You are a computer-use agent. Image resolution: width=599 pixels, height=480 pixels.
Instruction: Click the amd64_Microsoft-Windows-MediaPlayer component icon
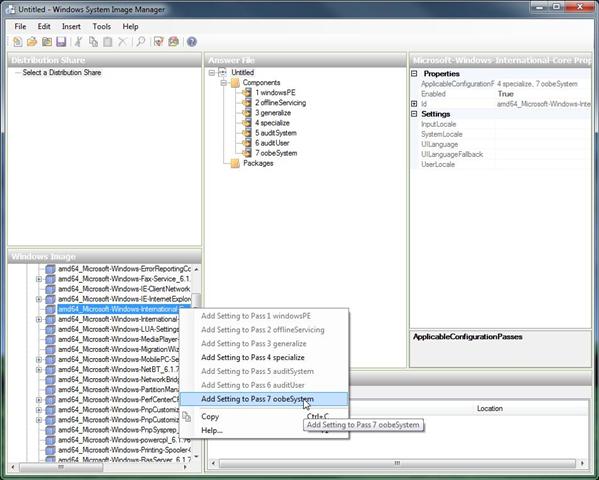coord(50,339)
